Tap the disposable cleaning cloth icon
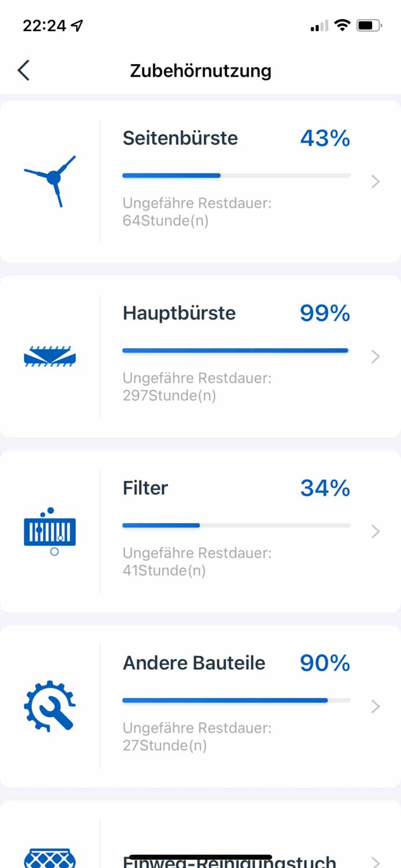The width and height of the screenshot is (401, 868). (x=50, y=858)
